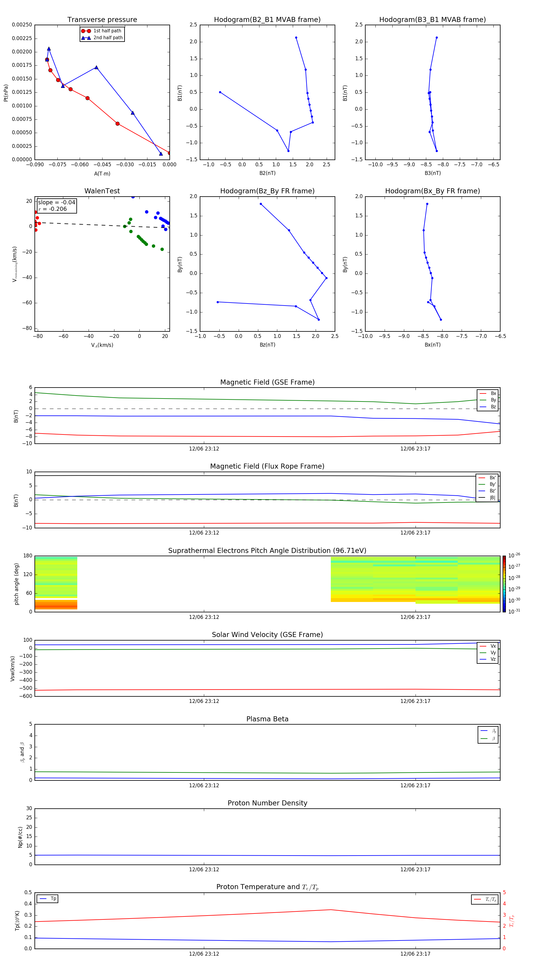The image size is (535, 980).
Task: Click the Proton Temperature panel title
Action: pyautogui.click(x=267, y=887)
